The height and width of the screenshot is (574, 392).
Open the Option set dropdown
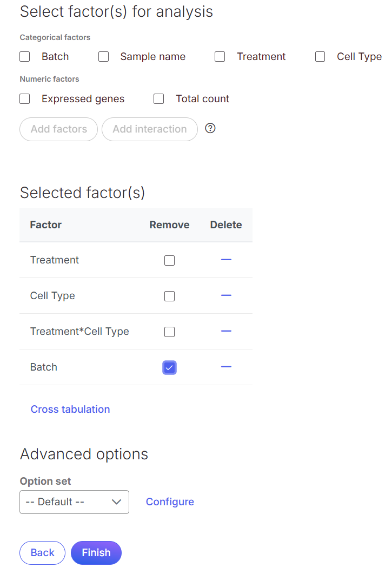click(x=74, y=502)
